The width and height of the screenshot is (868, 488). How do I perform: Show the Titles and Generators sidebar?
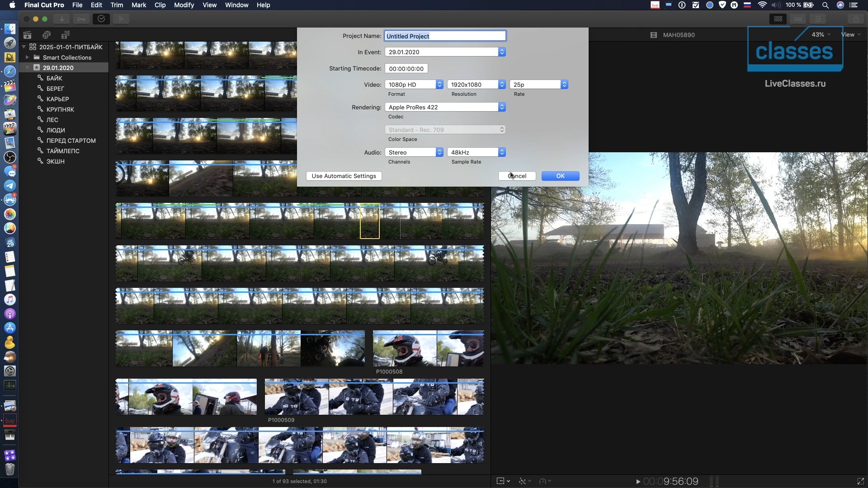click(x=66, y=35)
